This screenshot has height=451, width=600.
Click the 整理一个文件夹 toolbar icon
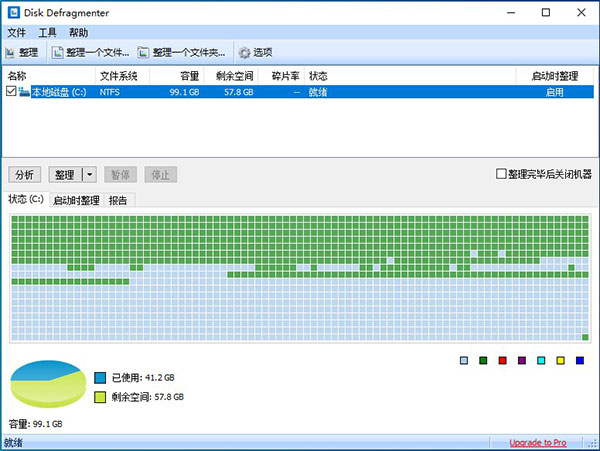144,52
